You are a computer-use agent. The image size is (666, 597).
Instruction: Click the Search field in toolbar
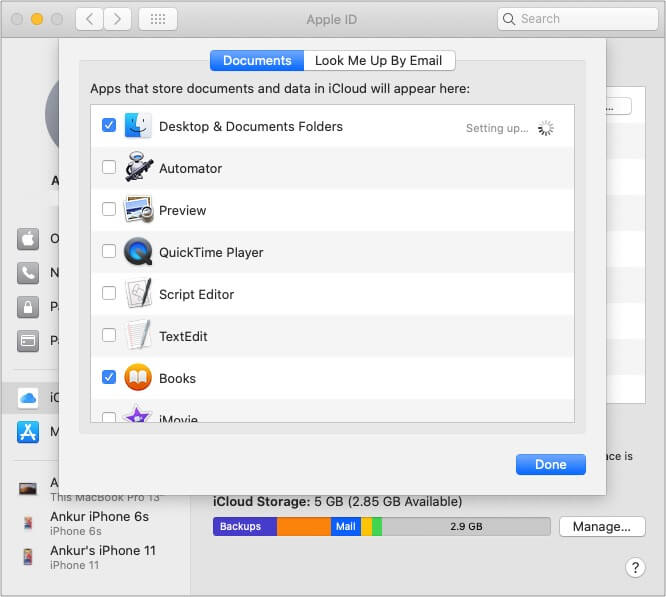tap(577, 19)
